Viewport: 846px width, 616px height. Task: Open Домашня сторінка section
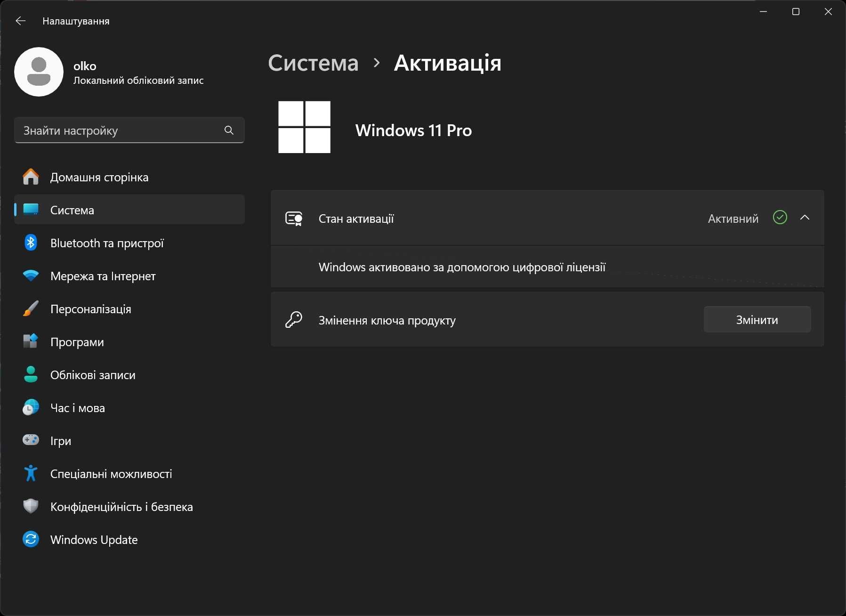pyautogui.click(x=129, y=177)
